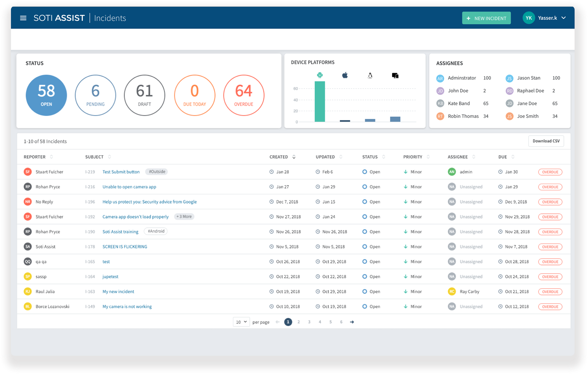This screenshot has height=374, width=588.
Task: Open SCREEN IS FLICKERING incident
Action: pyautogui.click(x=125, y=246)
